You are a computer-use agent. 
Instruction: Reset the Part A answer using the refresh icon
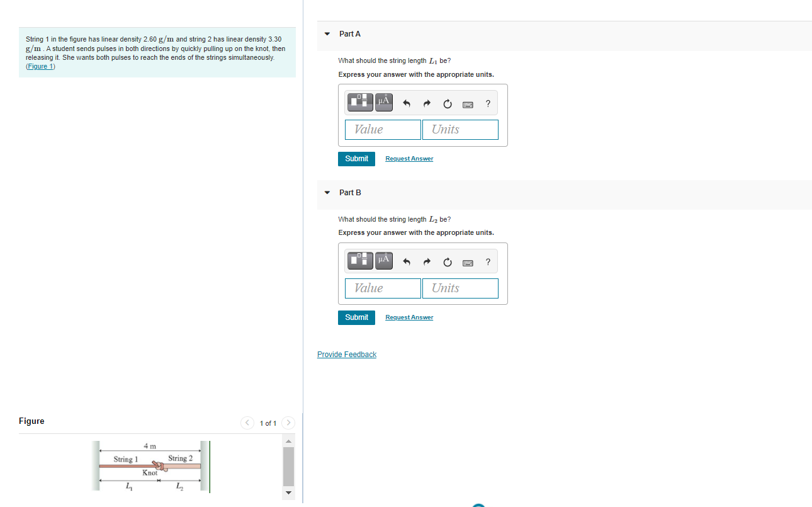(x=448, y=103)
